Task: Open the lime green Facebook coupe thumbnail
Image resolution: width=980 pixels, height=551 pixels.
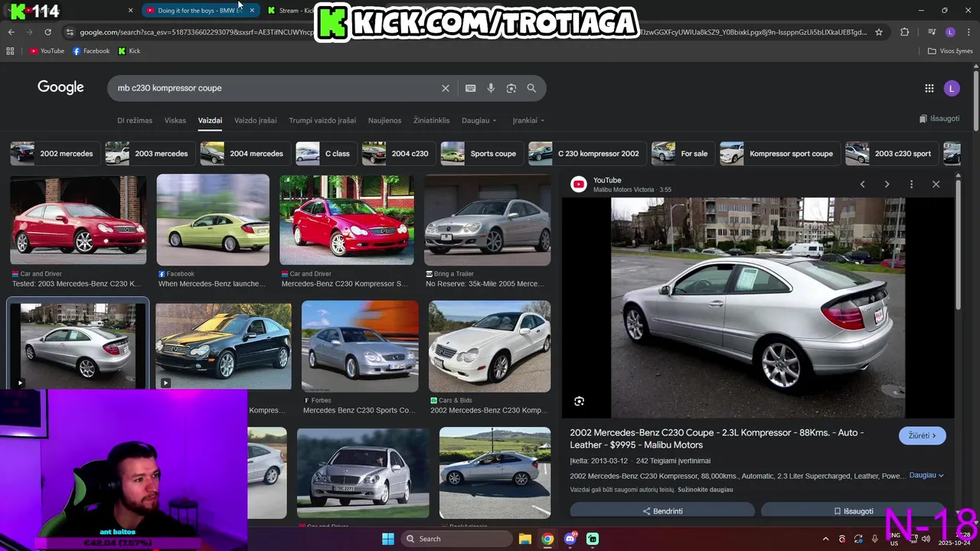Action: (213, 220)
